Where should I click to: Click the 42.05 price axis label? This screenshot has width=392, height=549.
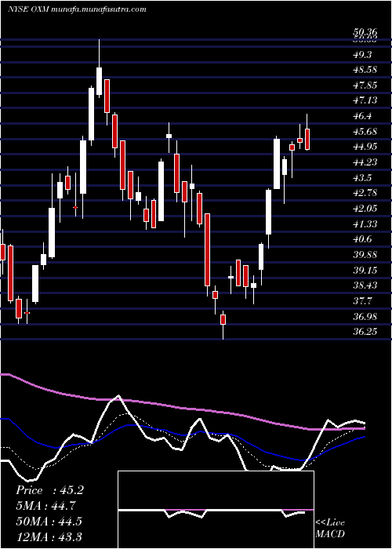click(365, 209)
